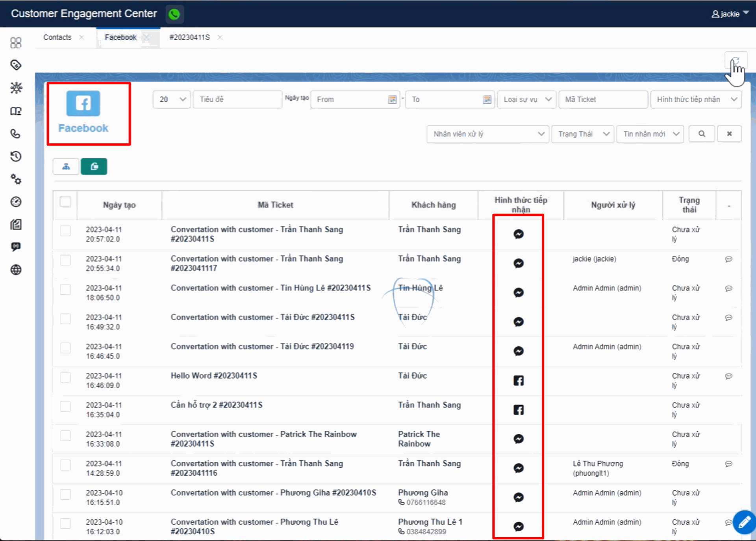
Task: Switch to the #20230411S tab
Action: point(189,37)
